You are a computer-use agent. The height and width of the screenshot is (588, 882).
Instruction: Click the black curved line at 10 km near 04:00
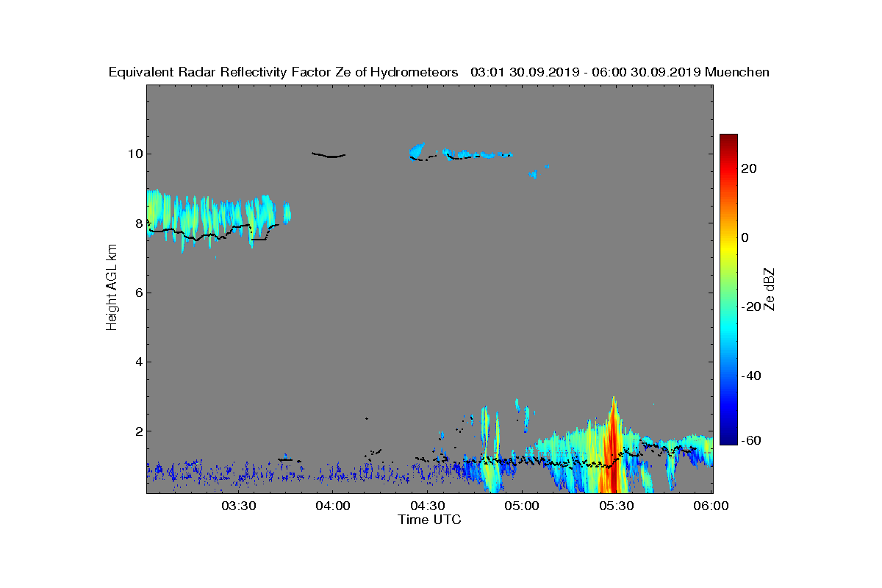coord(329,155)
